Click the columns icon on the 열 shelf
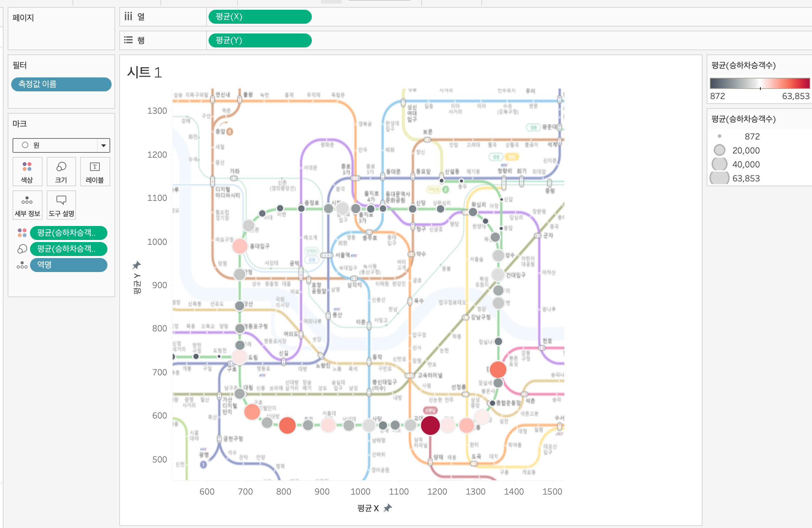812x528 pixels. tap(128, 16)
